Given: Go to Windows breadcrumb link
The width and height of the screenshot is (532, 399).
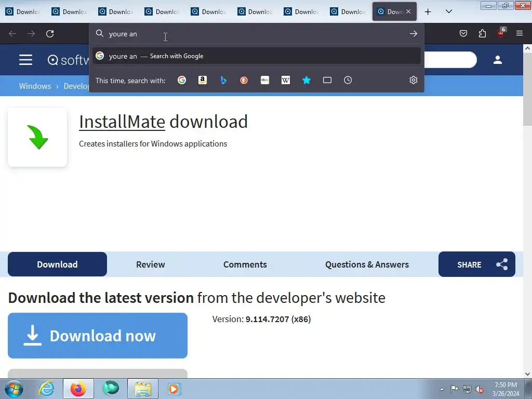Looking at the screenshot, I should (x=35, y=86).
